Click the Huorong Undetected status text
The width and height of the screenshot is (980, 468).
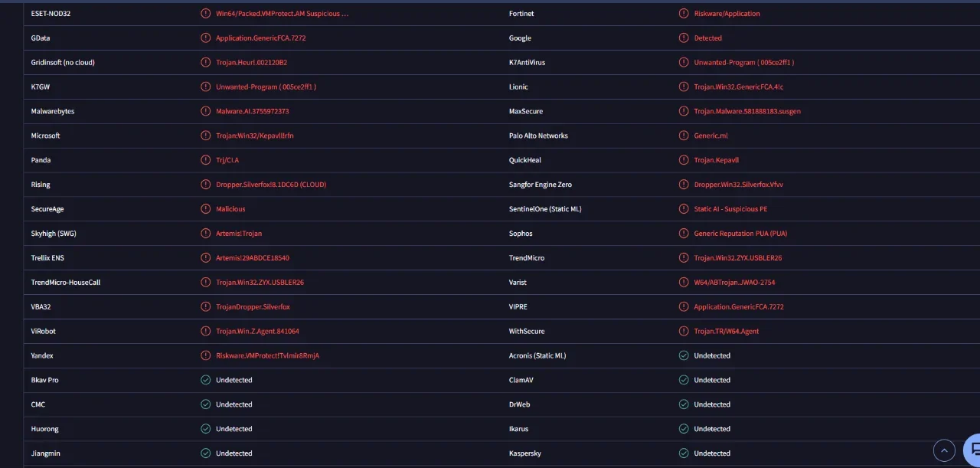click(x=234, y=429)
